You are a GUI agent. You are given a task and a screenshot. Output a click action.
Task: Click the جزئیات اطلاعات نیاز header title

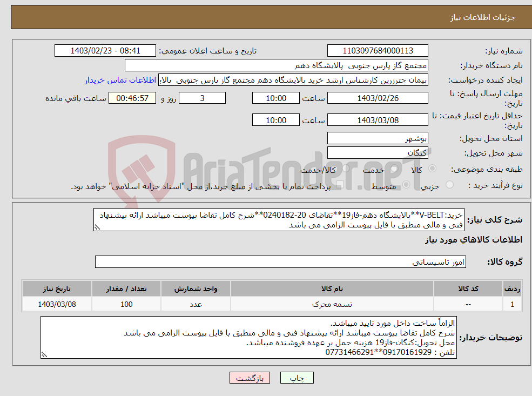coord(483,17)
